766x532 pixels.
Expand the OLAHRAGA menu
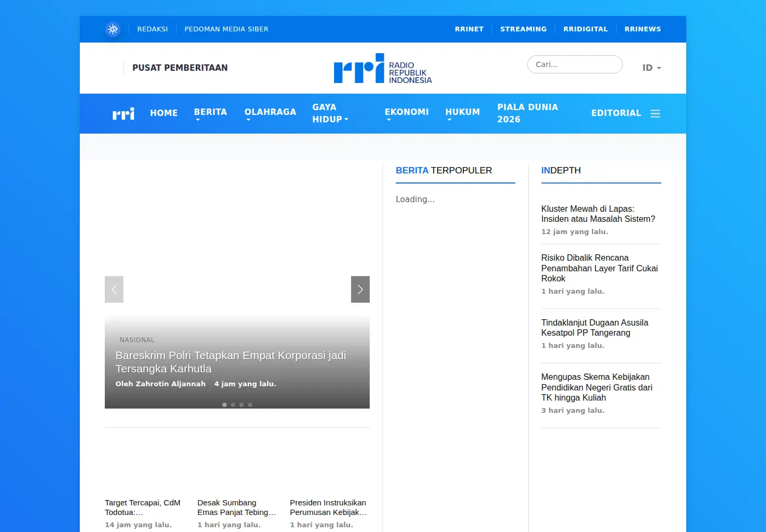coord(270,114)
